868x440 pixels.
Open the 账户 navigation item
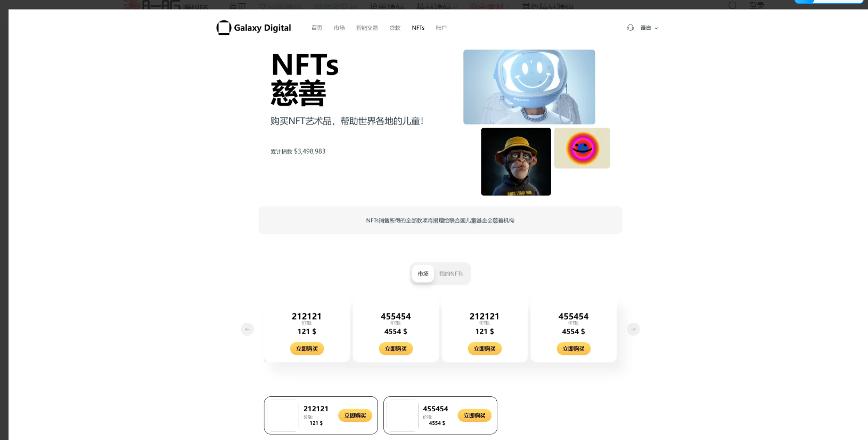point(441,28)
